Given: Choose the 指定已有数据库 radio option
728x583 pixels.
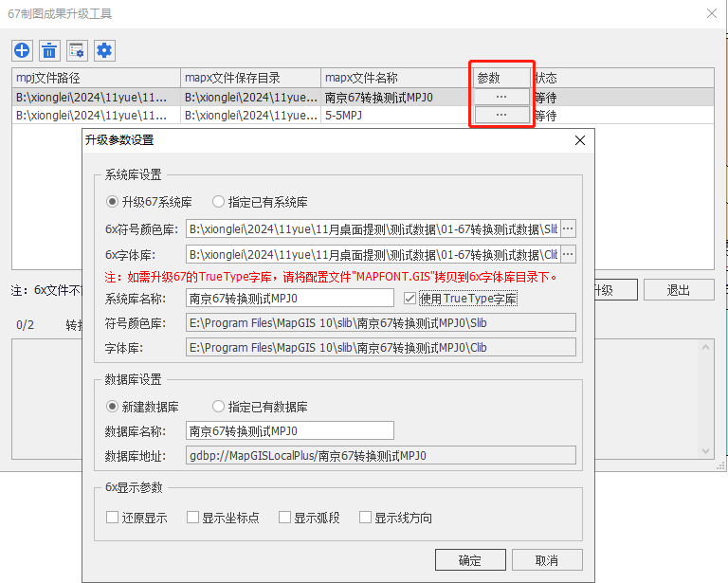Looking at the screenshot, I should [x=219, y=407].
